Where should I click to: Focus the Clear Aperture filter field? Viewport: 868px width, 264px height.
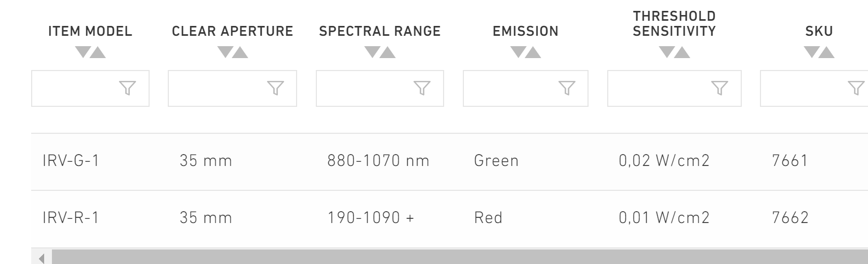tap(232, 89)
